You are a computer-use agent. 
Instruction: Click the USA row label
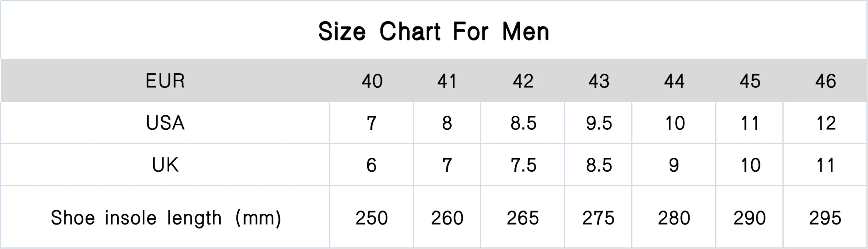pyautogui.click(x=165, y=123)
